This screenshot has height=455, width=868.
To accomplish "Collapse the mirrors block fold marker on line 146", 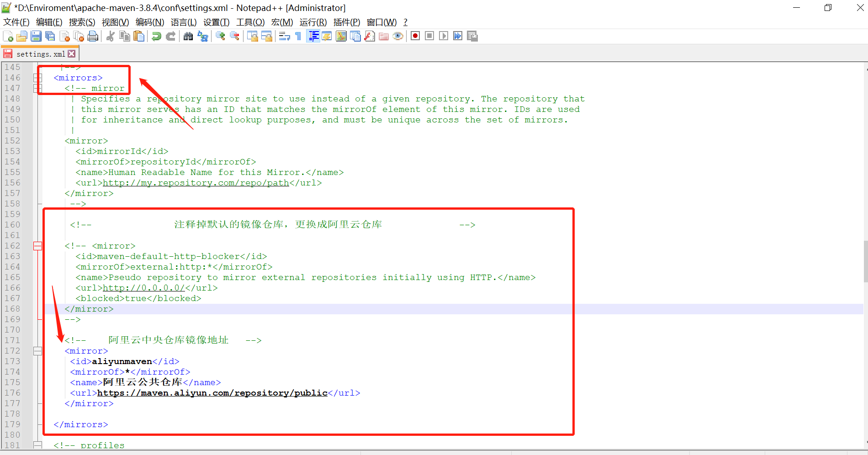I will tap(37, 78).
